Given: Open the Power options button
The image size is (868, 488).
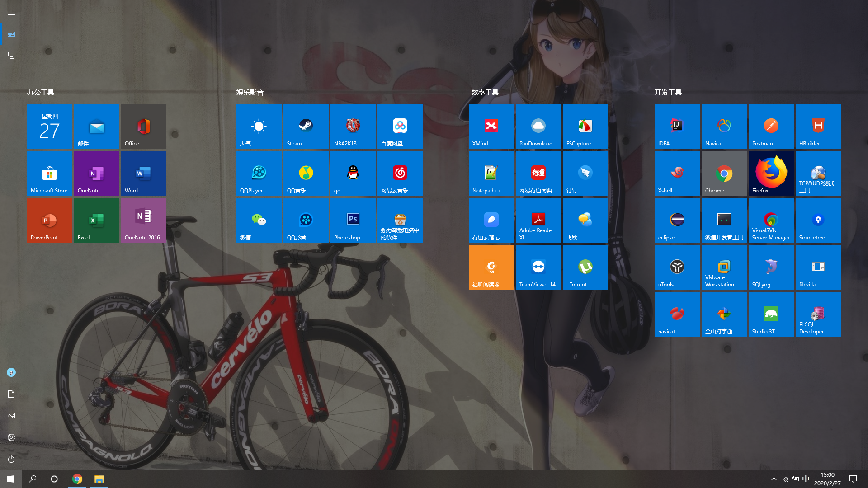Looking at the screenshot, I should coord(11,459).
